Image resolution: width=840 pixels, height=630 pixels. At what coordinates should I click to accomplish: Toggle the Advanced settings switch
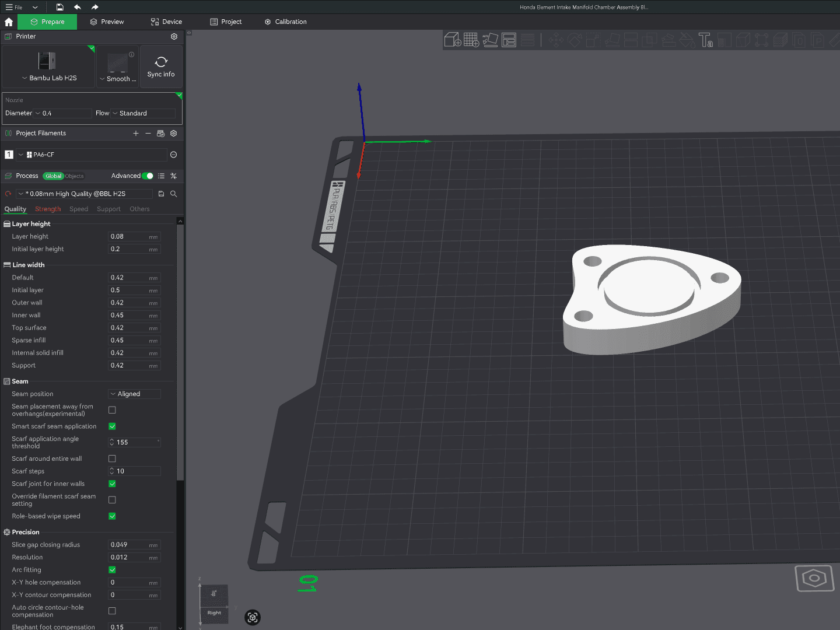coord(148,176)
